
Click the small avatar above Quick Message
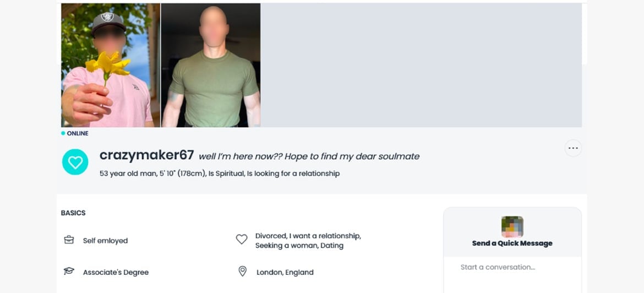click(x=512, y=226)
